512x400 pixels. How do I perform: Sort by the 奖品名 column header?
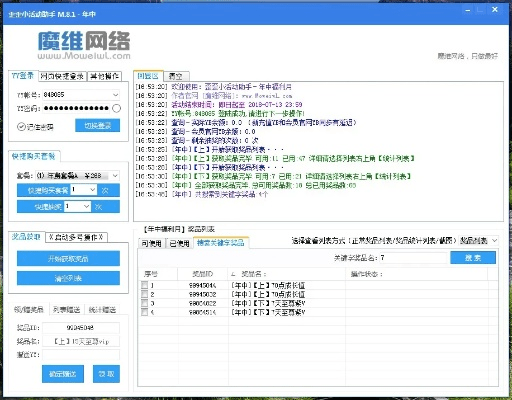[287, 274]
